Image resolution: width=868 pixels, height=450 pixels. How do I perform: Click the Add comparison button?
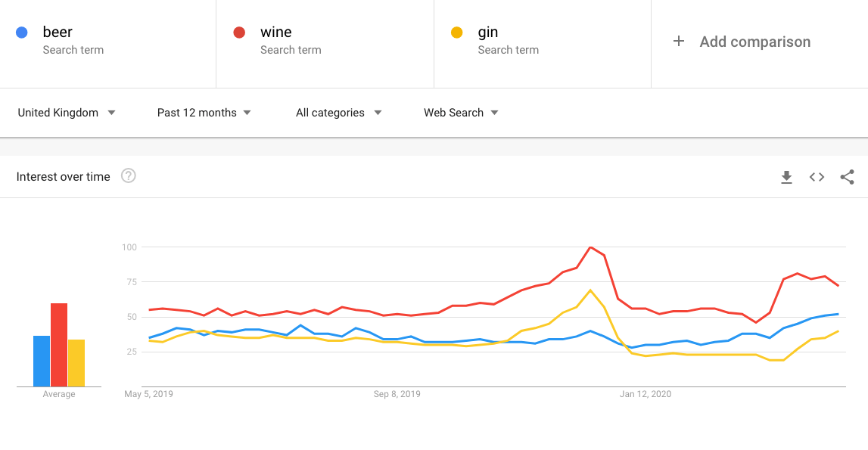pos(754,42)
